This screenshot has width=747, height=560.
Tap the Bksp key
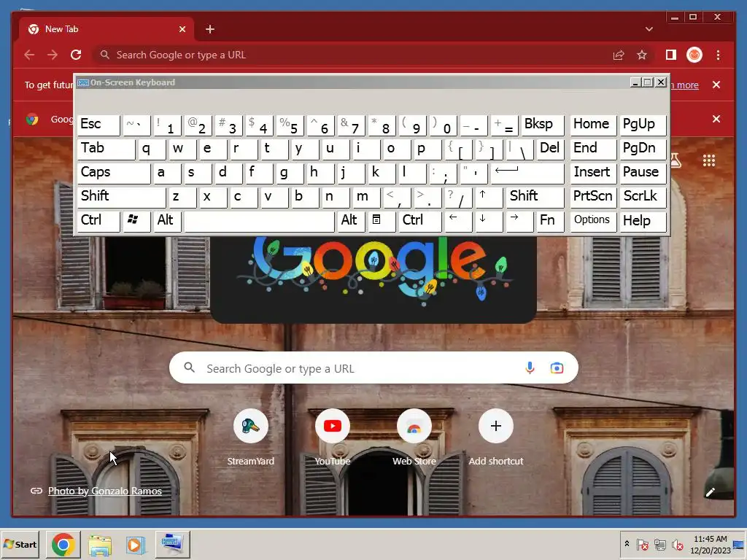click(542, 125)
